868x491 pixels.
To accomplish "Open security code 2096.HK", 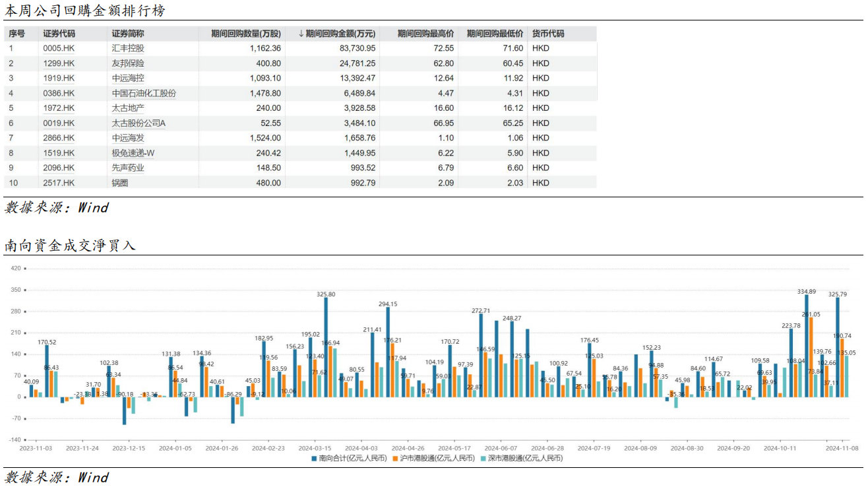I will [59, 168].
